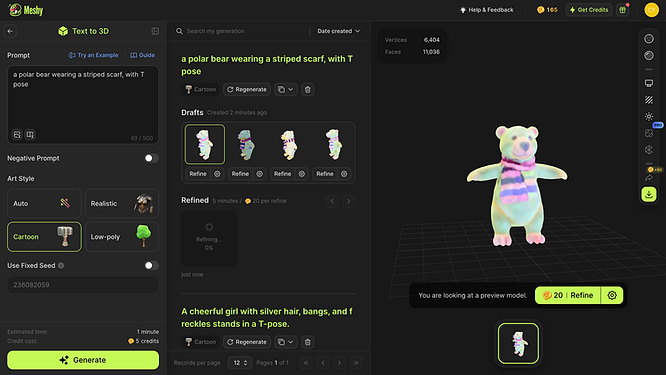Enable the Negative Prompt toggle
Image resolution: width=666 pixels, height=375 pixels.
151,158
